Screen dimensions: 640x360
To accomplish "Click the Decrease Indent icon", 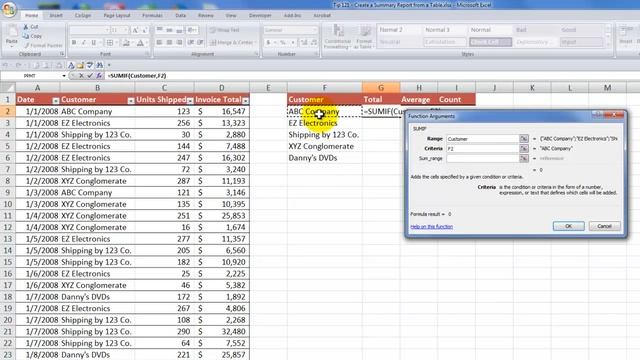I will coord(191,42).
